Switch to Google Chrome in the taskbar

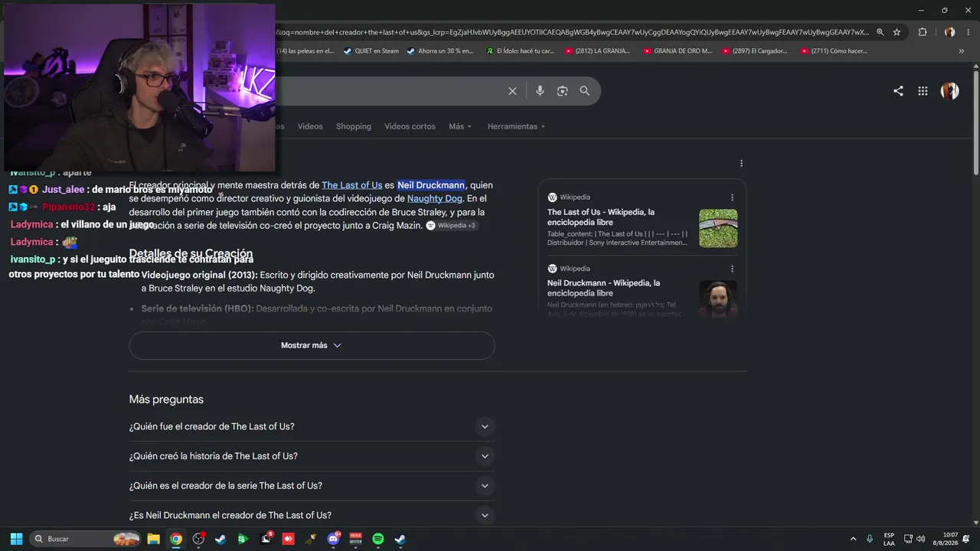tap(176, 539)
